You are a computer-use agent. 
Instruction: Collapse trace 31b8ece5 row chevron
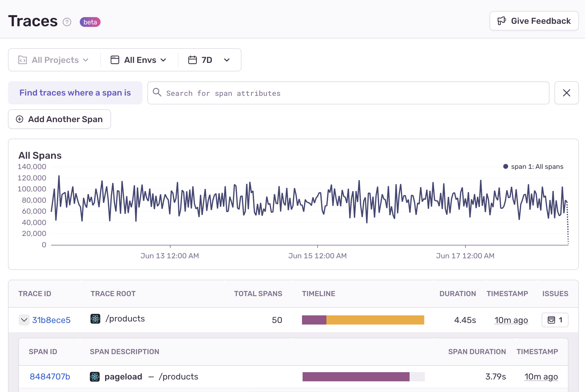pyautogui.click(x=24, y=320)
